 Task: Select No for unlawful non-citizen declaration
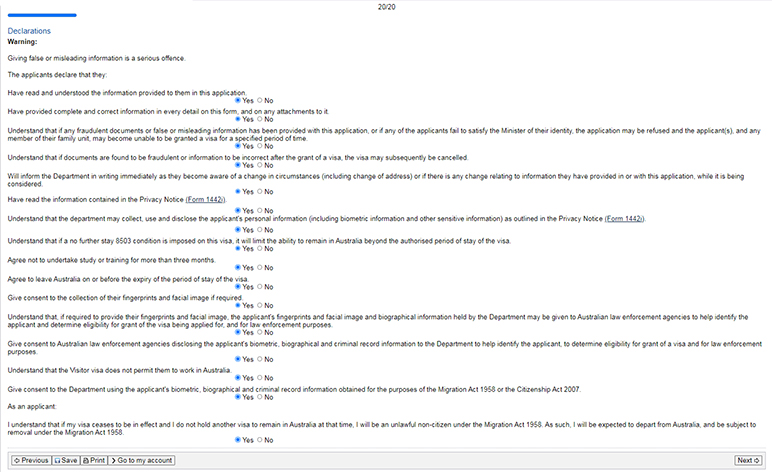[259, 440]
